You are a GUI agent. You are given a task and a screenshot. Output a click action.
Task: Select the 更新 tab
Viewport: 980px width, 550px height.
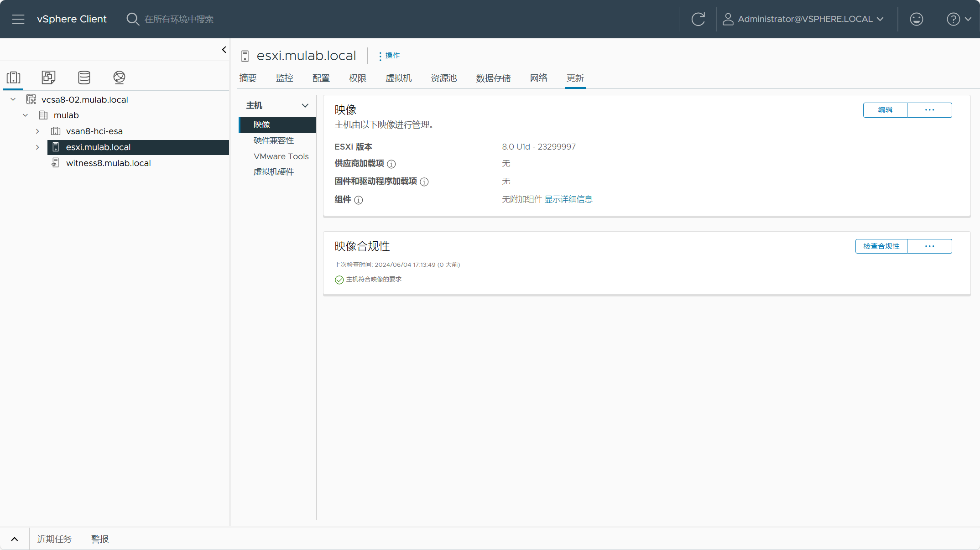pyautogui.click(x=575, y=78)
